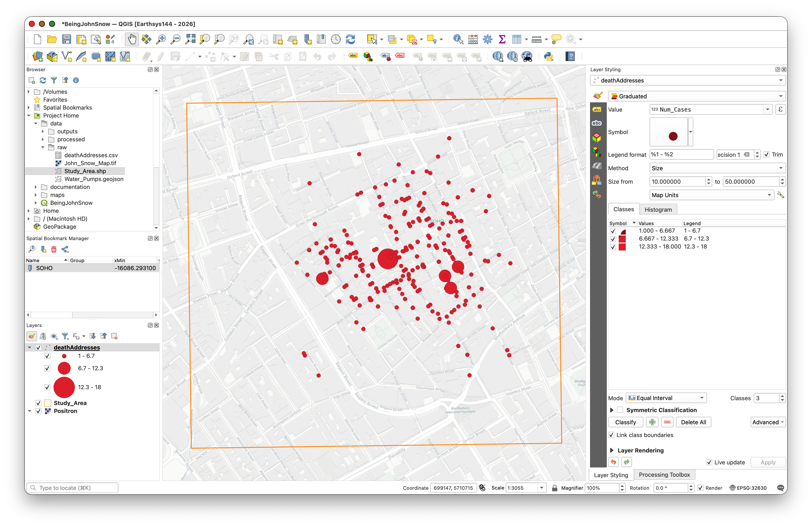Click the Delete All button
Screen dimensions: 812x527
[x=693, y=422]
